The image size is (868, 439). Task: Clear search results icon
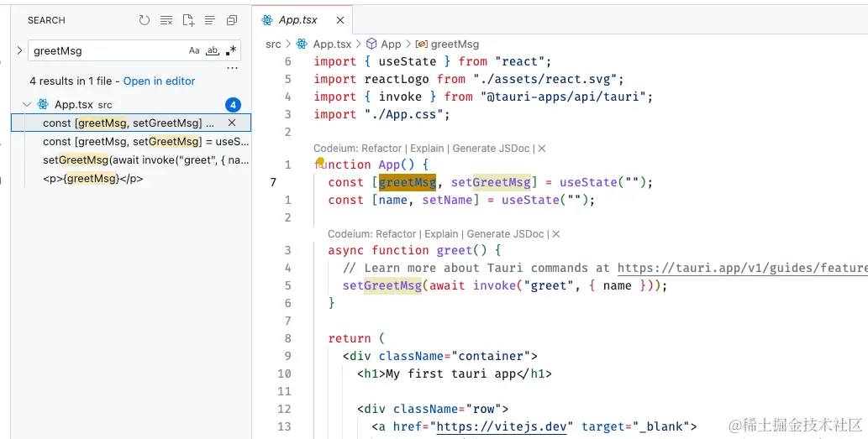click(166, 20)
